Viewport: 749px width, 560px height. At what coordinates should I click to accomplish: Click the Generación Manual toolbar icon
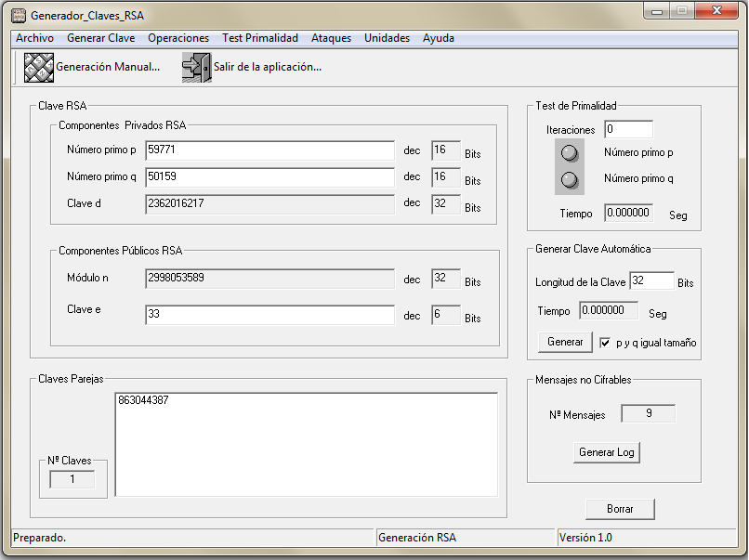tap(38, 68)
